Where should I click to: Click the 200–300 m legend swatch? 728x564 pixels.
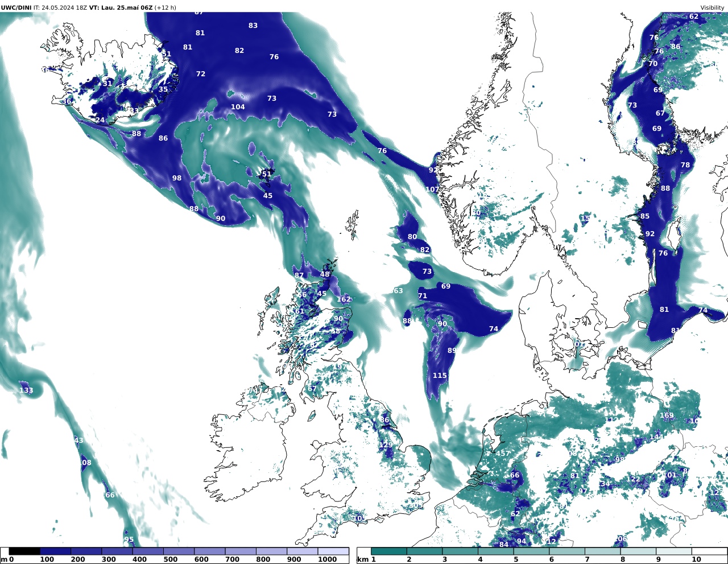click(x=86, y=551)
